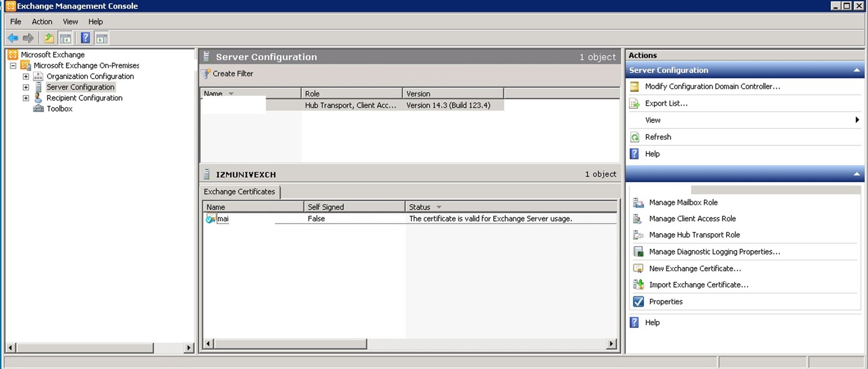868x369 pixels.
Task: Click New Exchange Certificate action
Action: (695, 268)
